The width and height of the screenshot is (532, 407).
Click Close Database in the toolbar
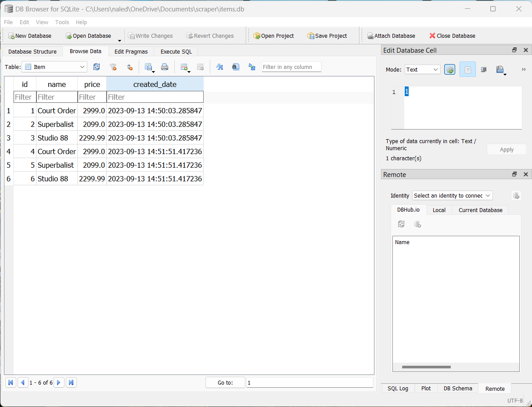(452, 36)
